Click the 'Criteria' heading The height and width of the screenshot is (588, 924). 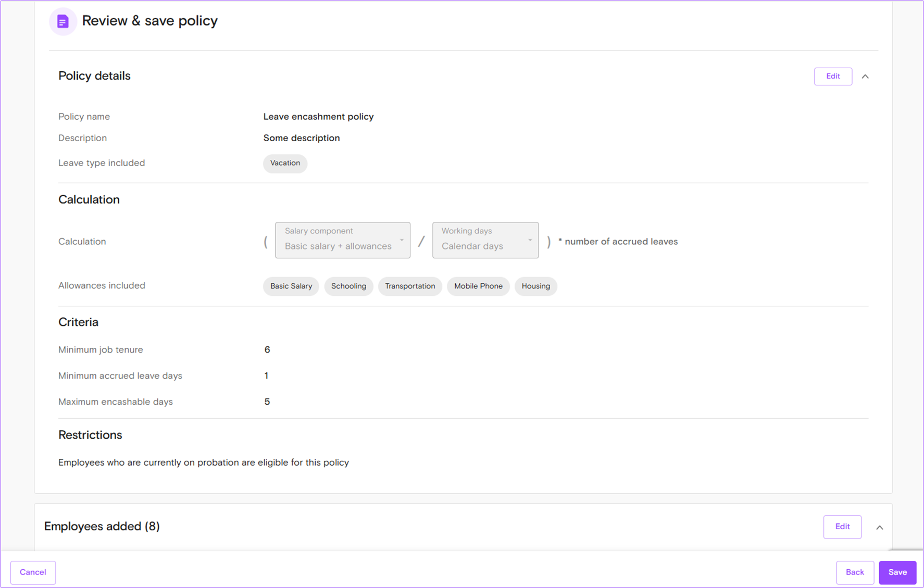coord(78,322)
